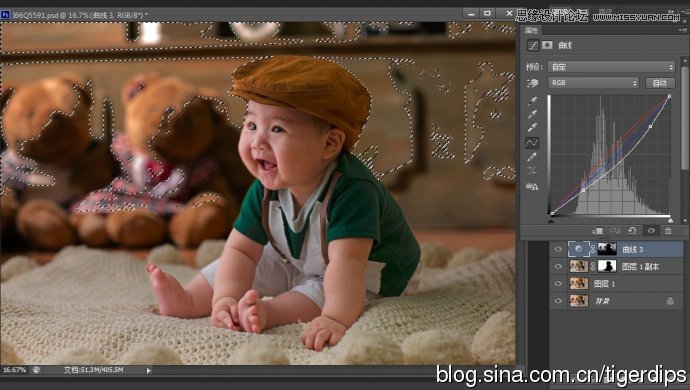Click the histogram clipping warning icon
This screenshot has width=690, height=390.
tap(532, 187)
